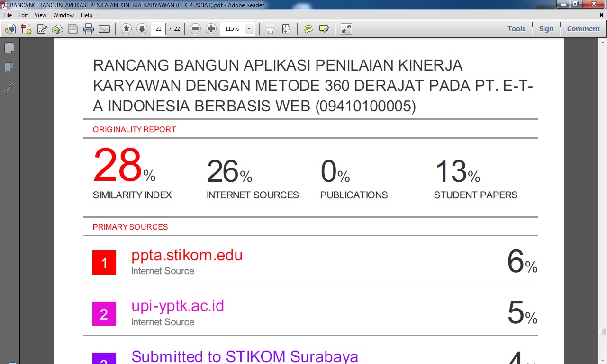Select the Highlight text tool
This screenshot has height=364, width=607.
[x=324, y=29]
